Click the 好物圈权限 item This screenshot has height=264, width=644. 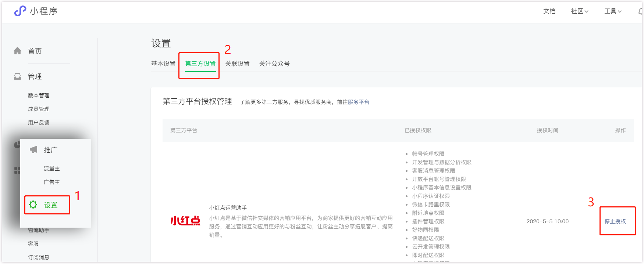(426, 230)
